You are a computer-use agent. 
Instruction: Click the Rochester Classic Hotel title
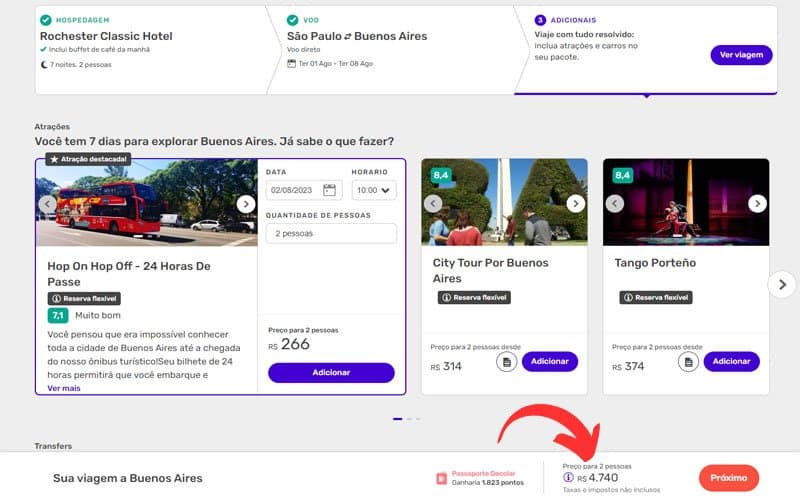106,36
